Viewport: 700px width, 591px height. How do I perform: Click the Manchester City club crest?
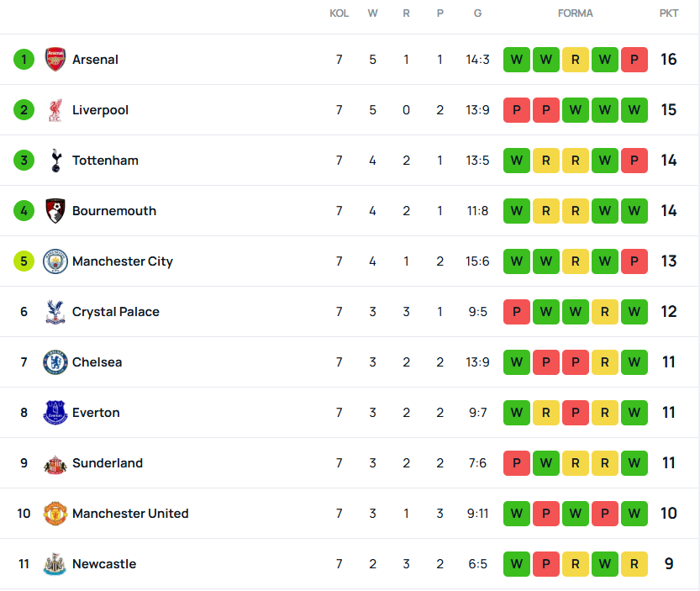(x=55, y=261)
